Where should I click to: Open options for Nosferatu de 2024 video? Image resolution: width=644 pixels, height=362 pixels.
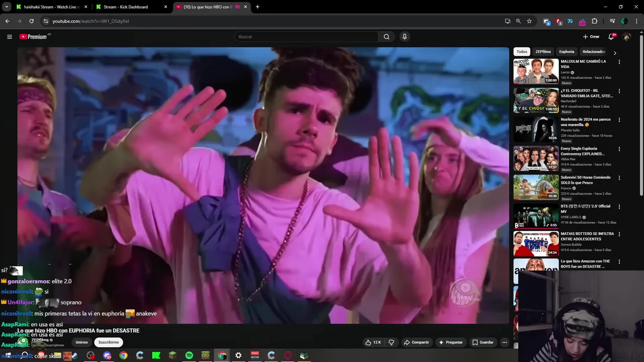[619, 120]
